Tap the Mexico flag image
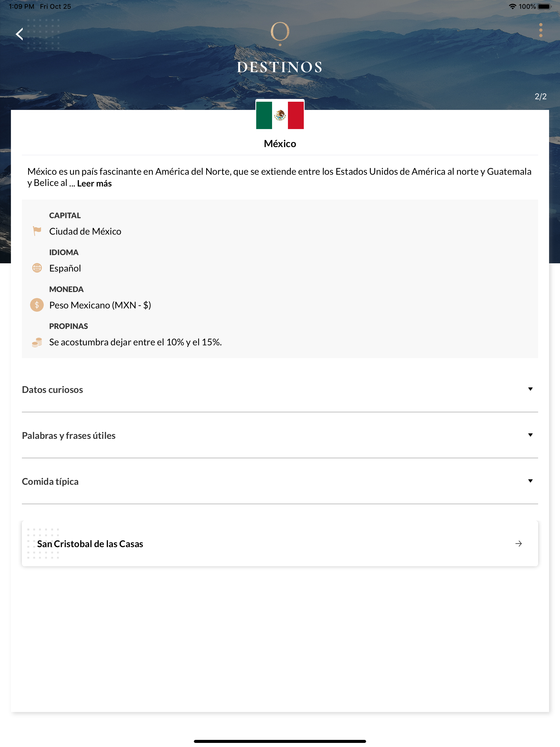This screenshot has width=560, height=747. (280, 115)
